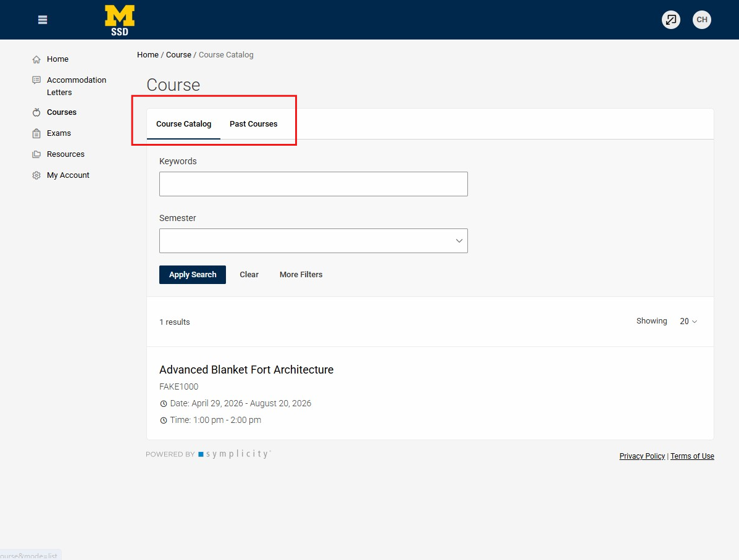Open the Advanced Blanket Fort Architecture course
Viewport: 739px width, 560px height.
coord(246,370)
